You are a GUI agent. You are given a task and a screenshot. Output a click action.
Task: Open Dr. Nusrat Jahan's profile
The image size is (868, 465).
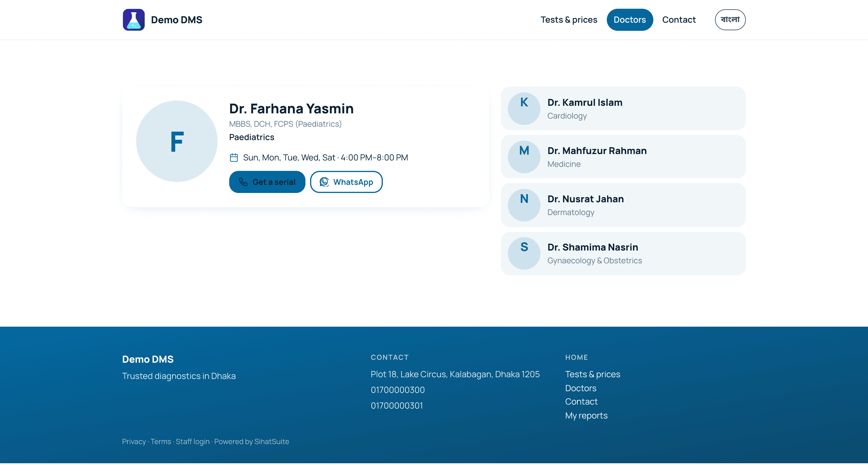click(623, 205)
